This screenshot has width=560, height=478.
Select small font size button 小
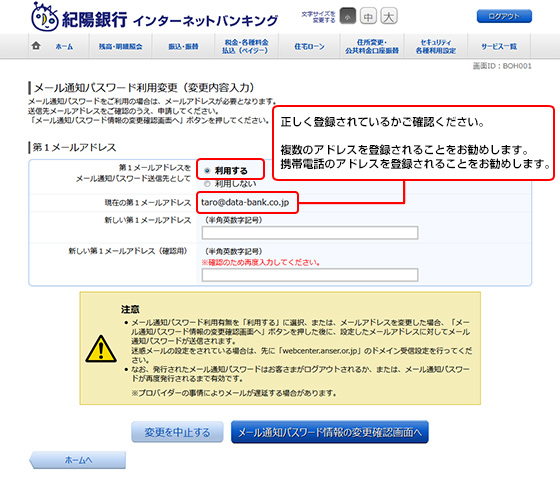(x=348, y=16)
